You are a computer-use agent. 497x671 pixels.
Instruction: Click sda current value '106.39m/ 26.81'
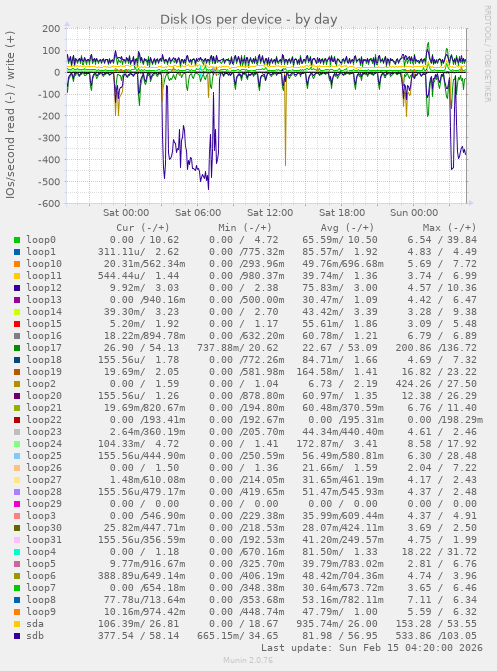(138, 624)
